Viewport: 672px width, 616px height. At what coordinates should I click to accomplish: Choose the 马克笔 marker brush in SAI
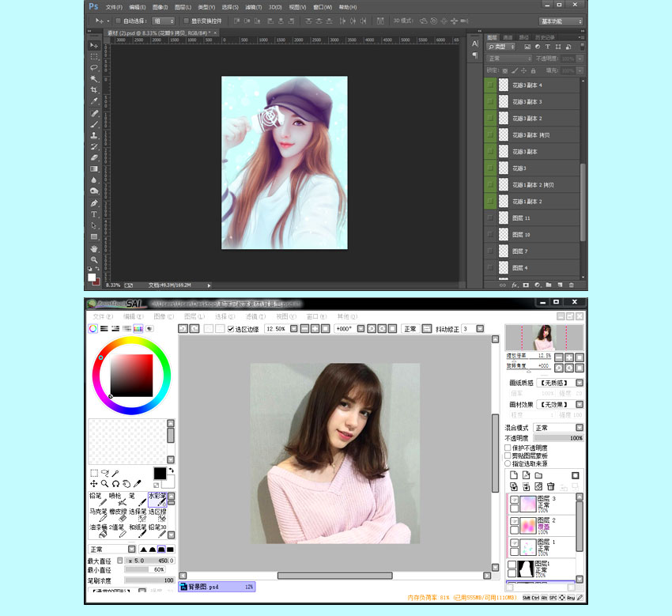pyautogui.click(x=98, y=516)
